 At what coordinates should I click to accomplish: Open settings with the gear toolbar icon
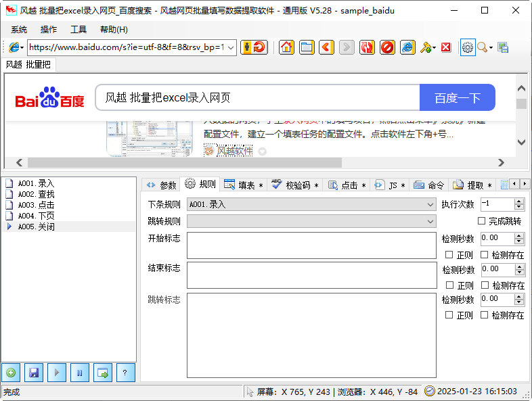[x=468, y=47]
